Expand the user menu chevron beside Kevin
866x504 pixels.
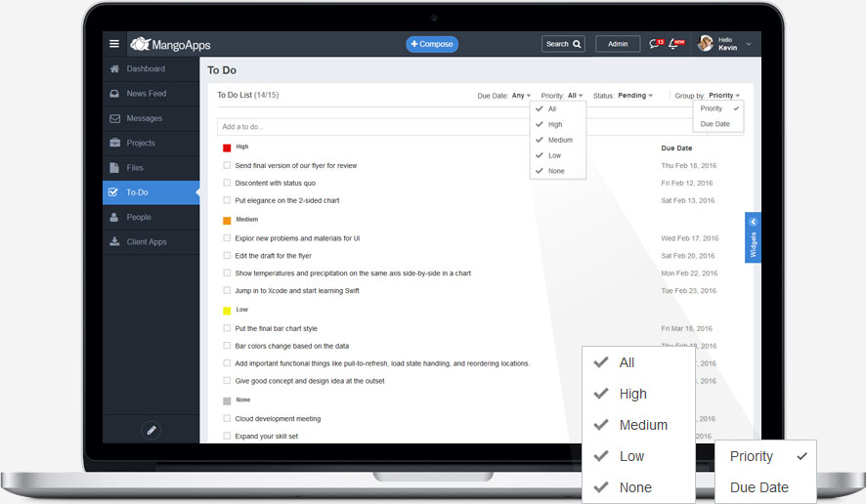[x=749, y=44]
